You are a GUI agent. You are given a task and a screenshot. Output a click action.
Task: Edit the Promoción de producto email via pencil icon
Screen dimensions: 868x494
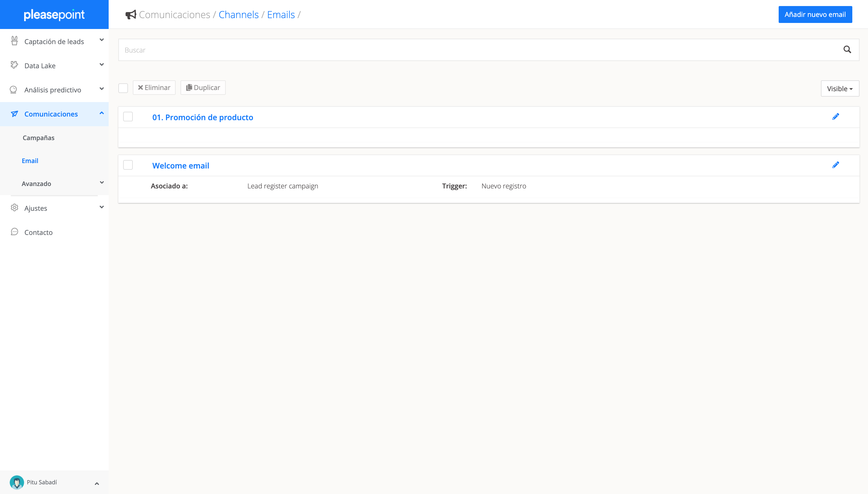click(x=835, y=117)
